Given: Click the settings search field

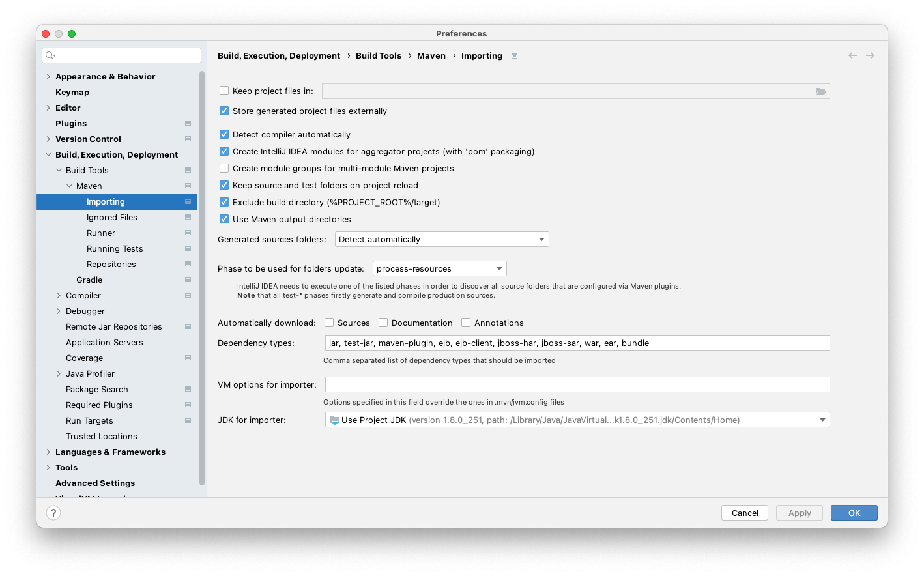Looking at the screenshot, I should tap(122, 55).
